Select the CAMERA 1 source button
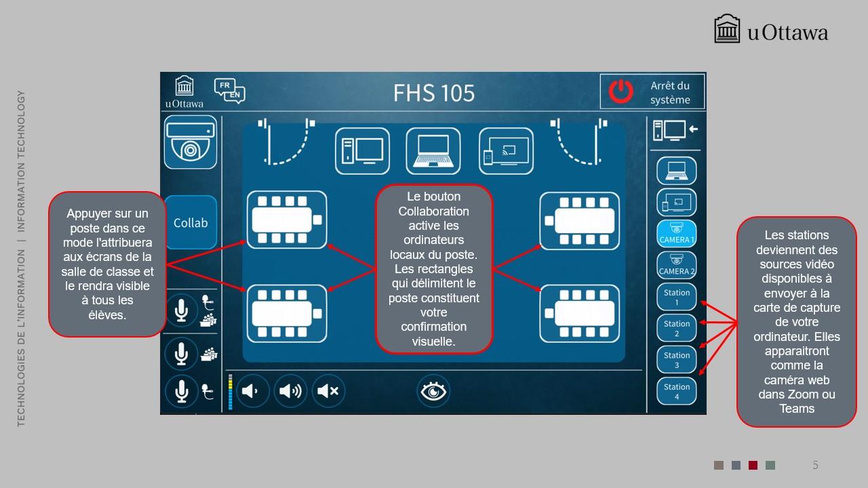The width and height of the screenshot is (868, 488). (677, 233)
